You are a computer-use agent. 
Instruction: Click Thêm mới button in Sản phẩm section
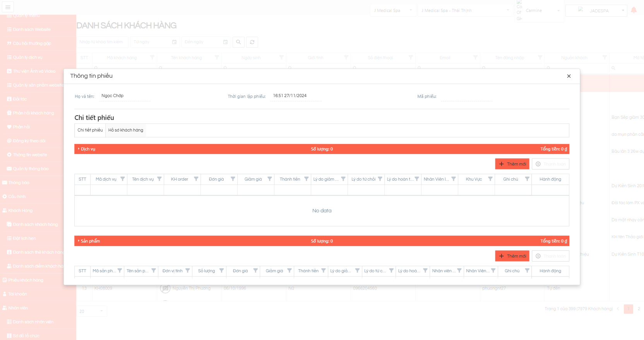pos(512,256)
